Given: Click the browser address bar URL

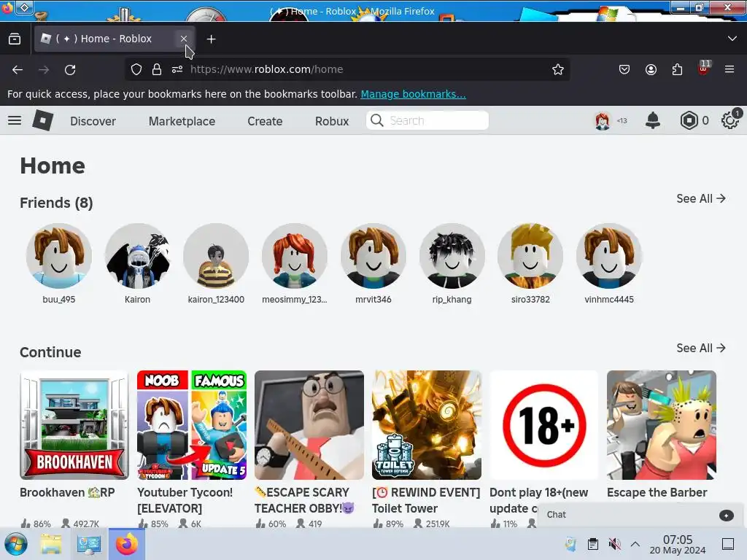Looking at the screenshot, I should tap(266, 69).
